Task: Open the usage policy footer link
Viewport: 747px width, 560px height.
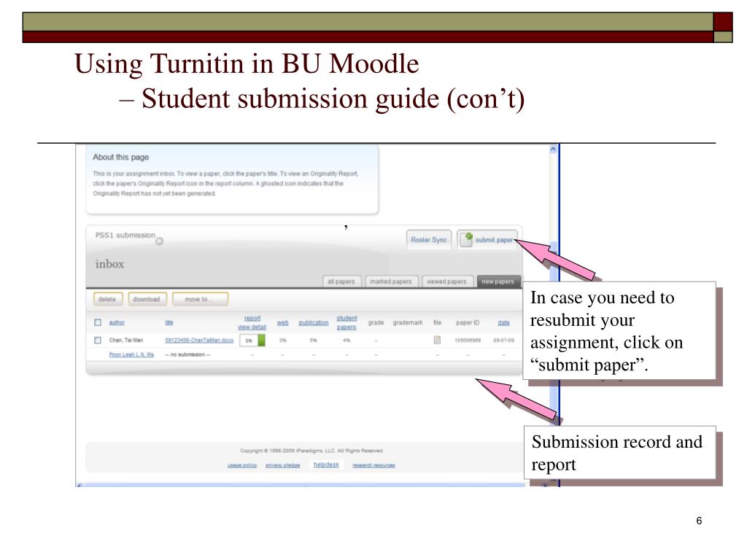Action: coord(242,464)
